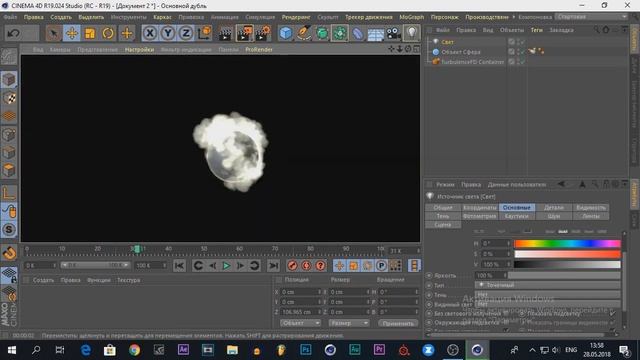Toggle the Z axis lock

(x=186, y=33)
